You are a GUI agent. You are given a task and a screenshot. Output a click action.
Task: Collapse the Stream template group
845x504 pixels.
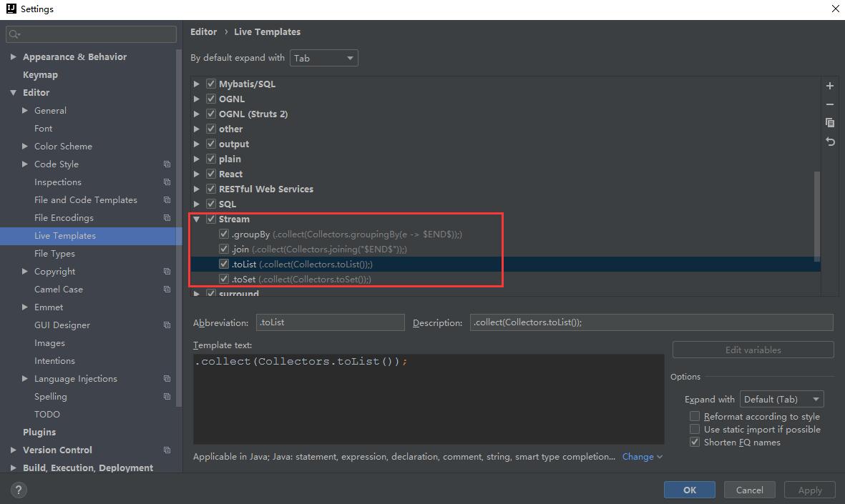(x=197, y=219)
